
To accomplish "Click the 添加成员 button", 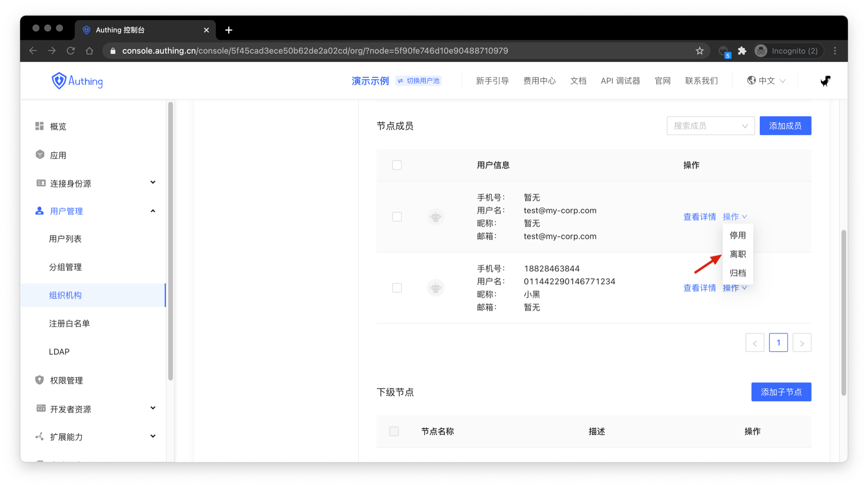I will click(x=785, y=126).
